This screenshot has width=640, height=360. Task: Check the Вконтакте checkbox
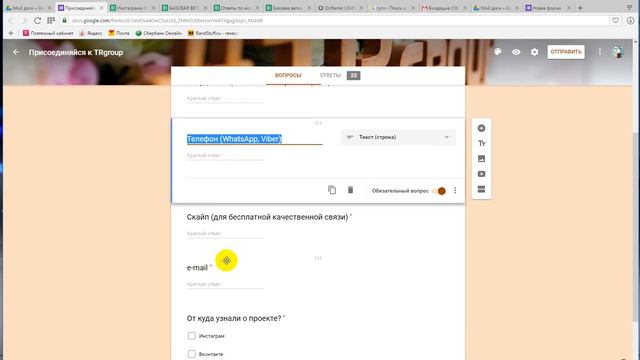[x=191, y=354]
